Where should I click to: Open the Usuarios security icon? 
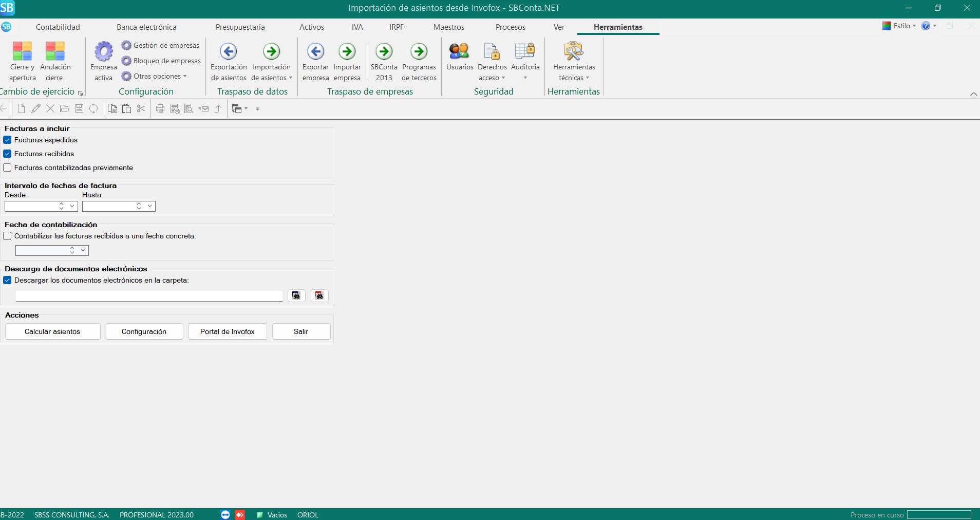click(459, 51)
